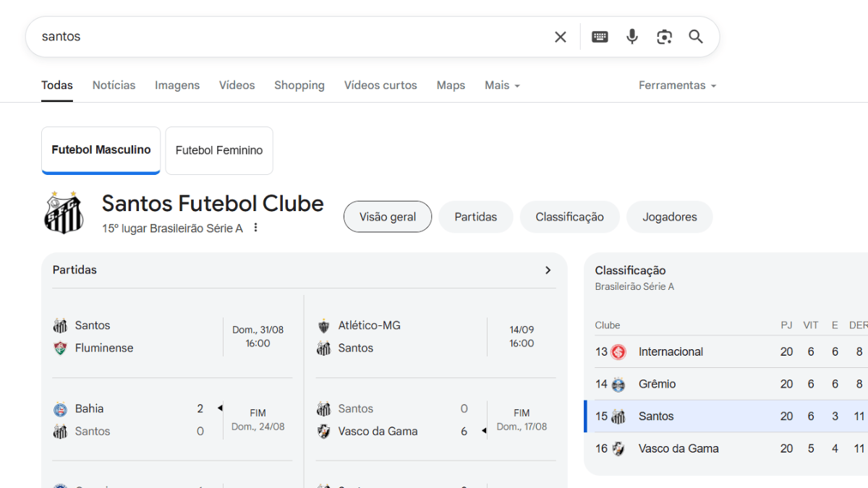Clear the search box text
The image size is (868, 488).
[x=561, y=37]
